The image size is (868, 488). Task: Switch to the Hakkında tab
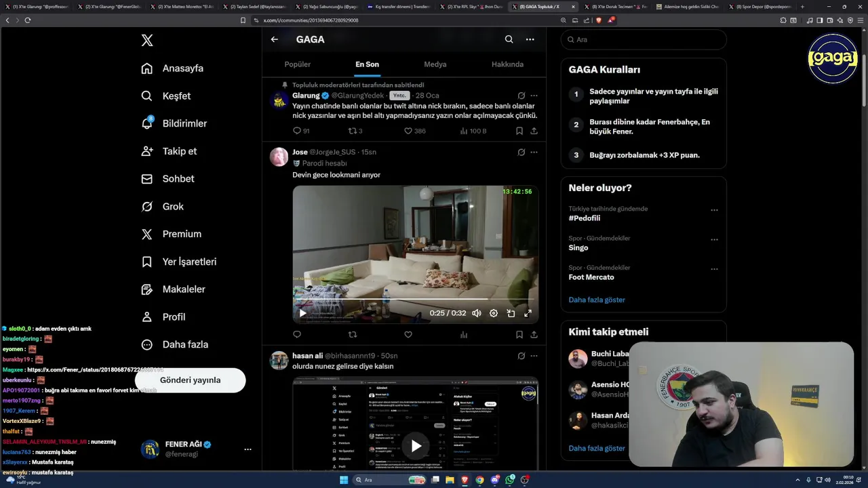(x=507, y=64)
